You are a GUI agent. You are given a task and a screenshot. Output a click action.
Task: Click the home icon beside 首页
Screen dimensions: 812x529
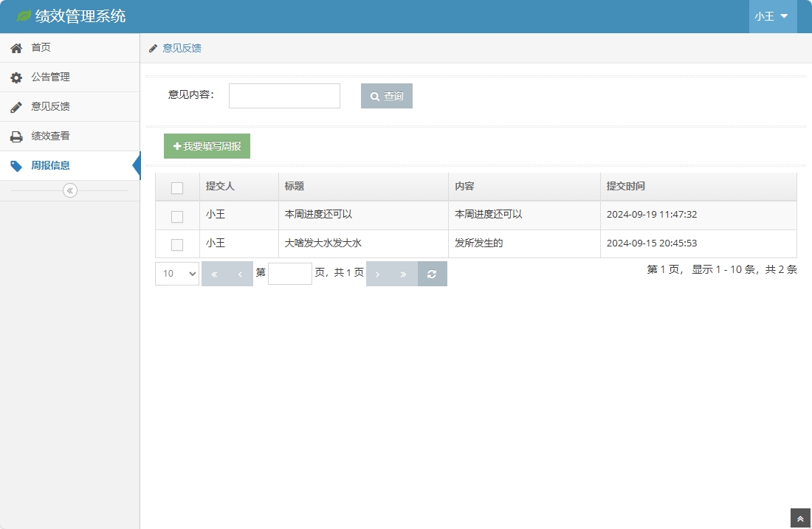pyautogui.click(x=16, y=47)
